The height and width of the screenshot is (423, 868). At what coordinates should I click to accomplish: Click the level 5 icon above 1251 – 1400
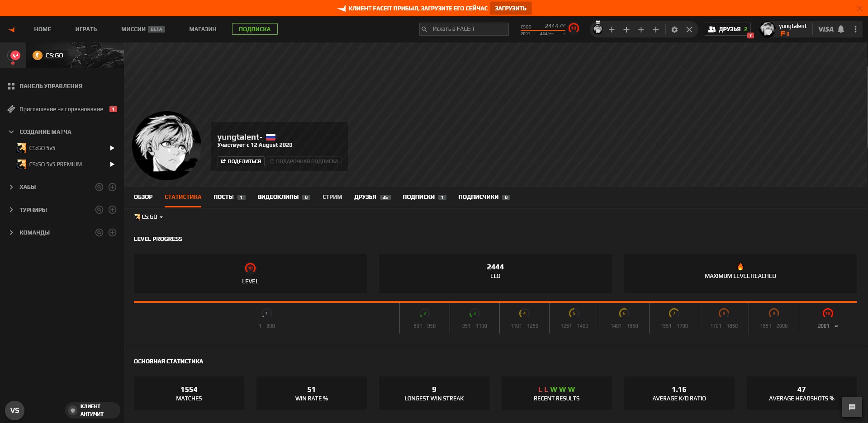(x=574, y=313)
